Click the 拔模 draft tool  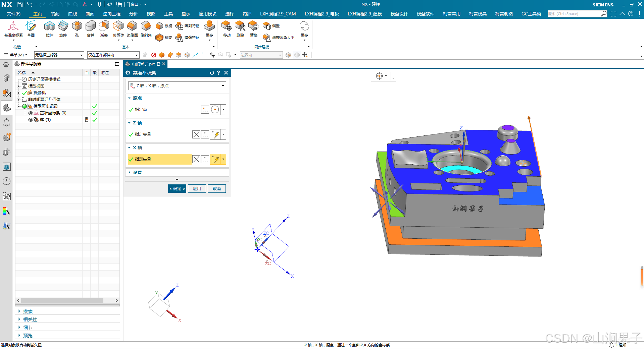[x=164, y=26]
